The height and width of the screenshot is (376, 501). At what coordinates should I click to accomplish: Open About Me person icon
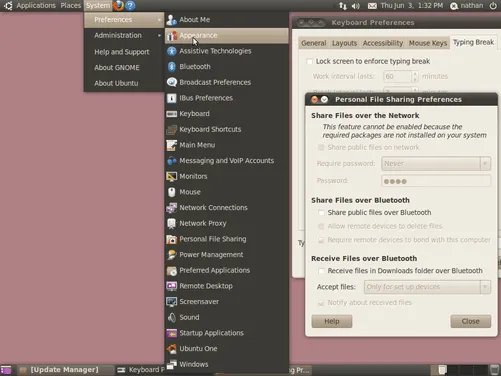[171, 20]
